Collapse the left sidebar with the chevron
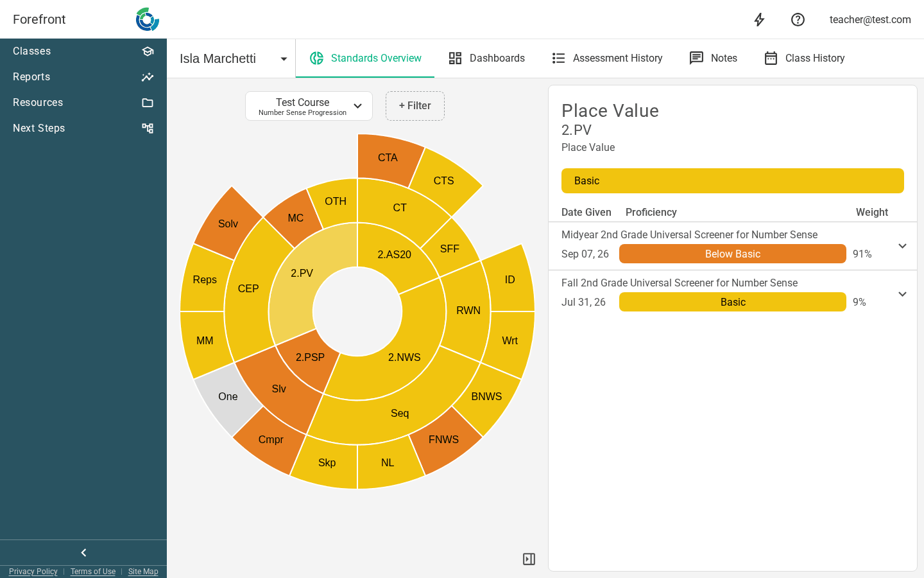 (x=83, y=552)
